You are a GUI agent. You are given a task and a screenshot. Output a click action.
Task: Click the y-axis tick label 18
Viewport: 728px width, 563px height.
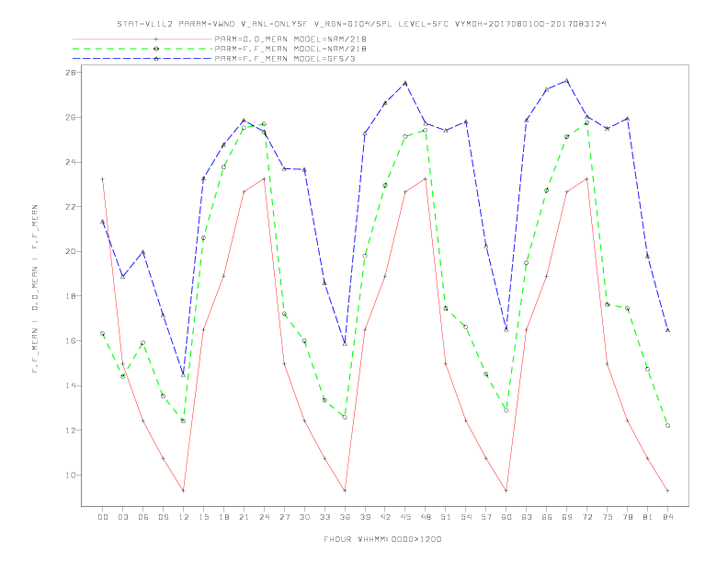70,296
